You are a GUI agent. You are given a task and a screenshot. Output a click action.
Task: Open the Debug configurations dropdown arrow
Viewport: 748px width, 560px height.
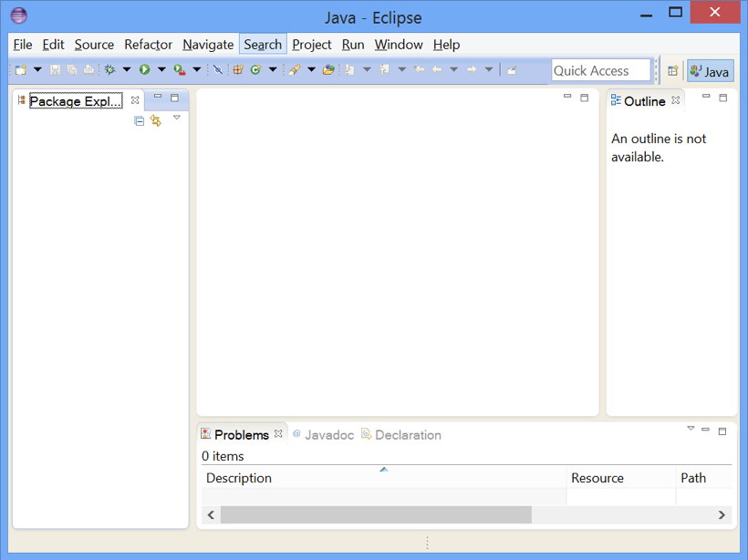[x=127, y=69]
